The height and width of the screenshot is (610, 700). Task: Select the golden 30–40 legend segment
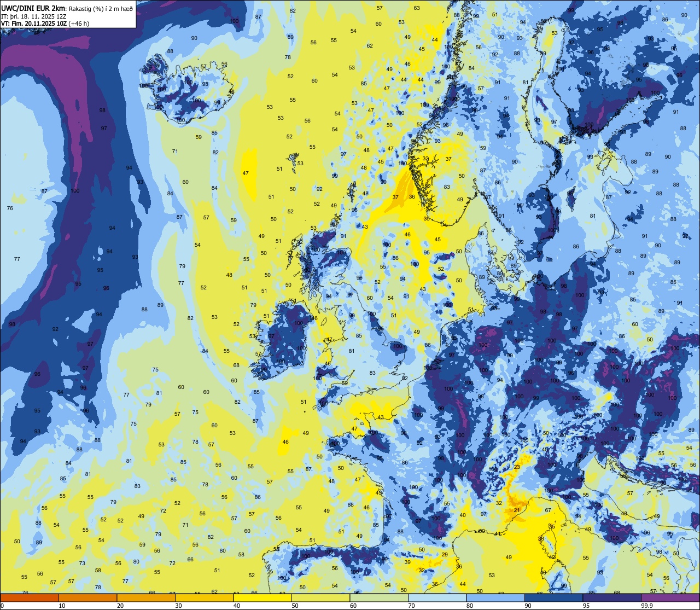204,597
